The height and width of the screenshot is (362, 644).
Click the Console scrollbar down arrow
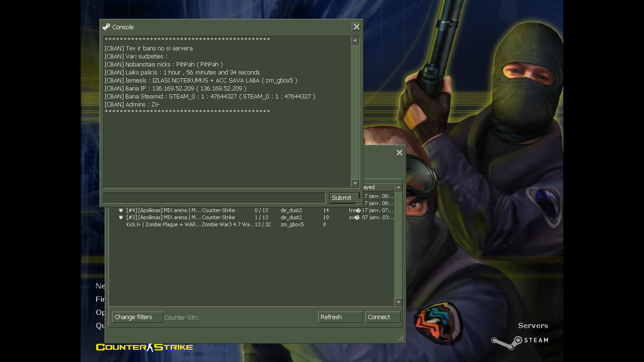[x=355, y=183]
